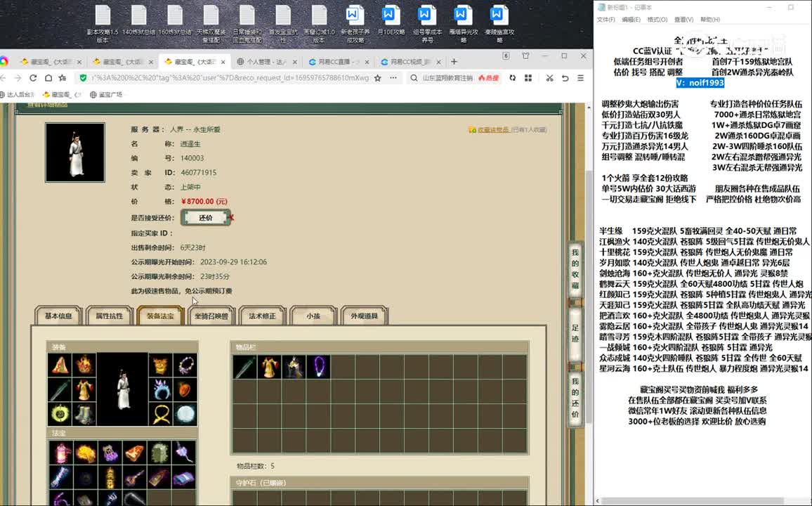Switch to the 外观道具 tab
Image resolution: width=812 pixels, height=506 pixels.
click(364, 316)
